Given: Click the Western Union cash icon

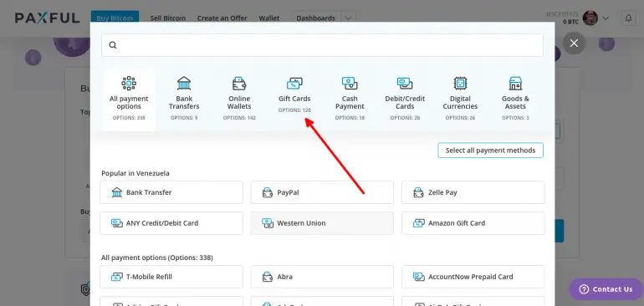Looking at the screenshot, I should click(x=268, y=223).
